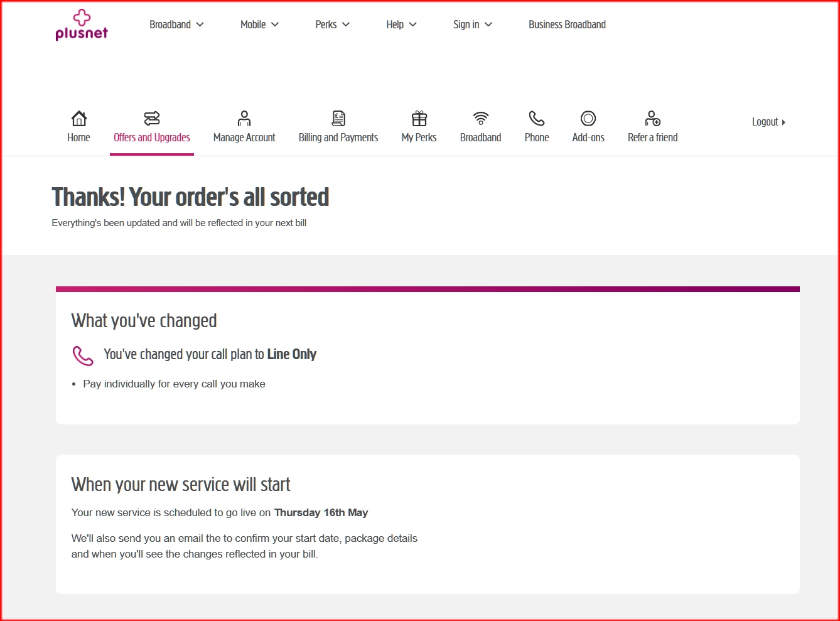The image size is (840, 621).
Task: Expand the Sign in dropdown
Action: (472, 24)
